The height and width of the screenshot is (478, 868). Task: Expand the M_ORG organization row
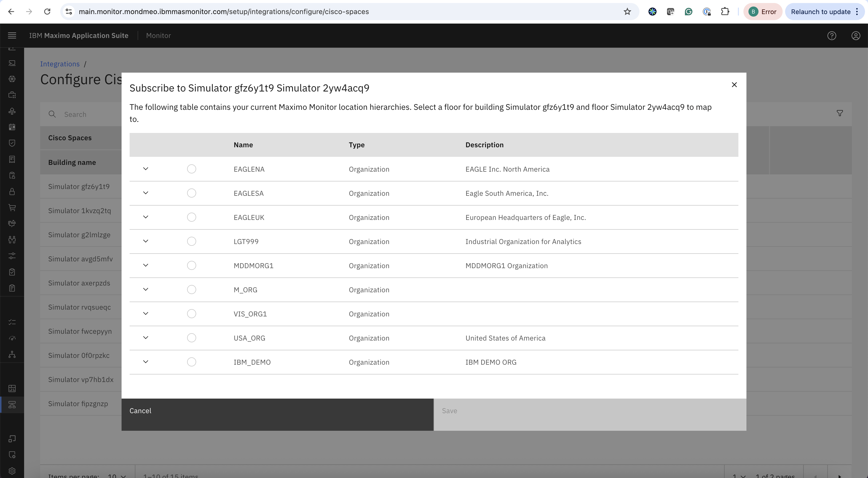146,289
